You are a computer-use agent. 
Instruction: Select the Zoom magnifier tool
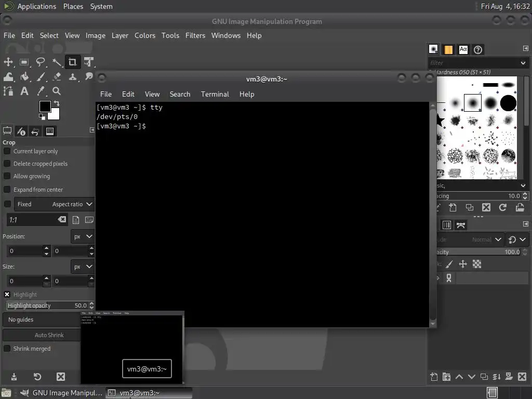57,91
